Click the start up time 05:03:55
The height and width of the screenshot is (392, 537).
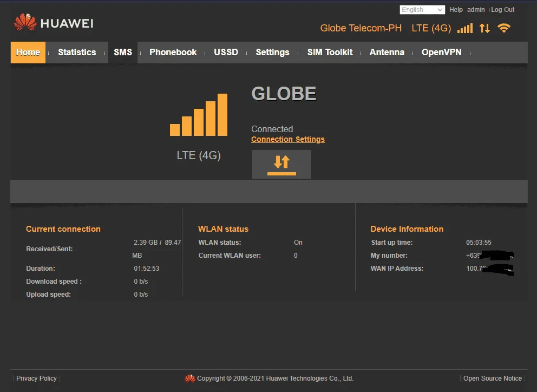pos(479,242)
